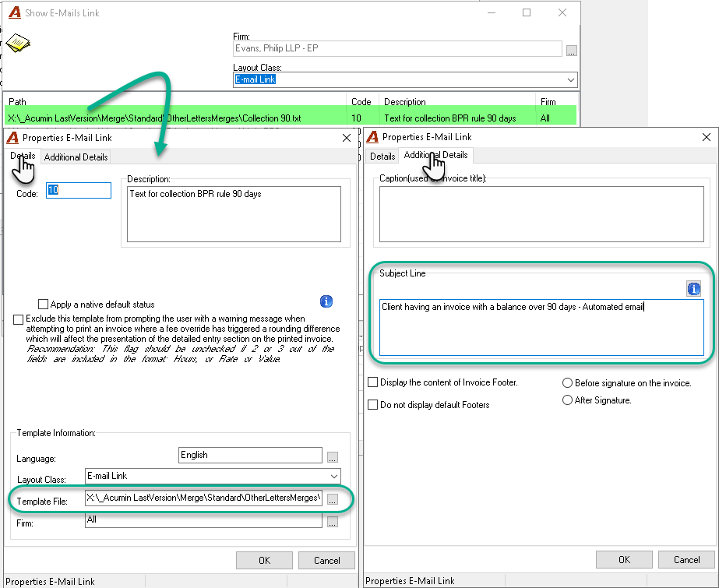Click the Description column header in the list
719x588 pixels.
pos(456,102)
